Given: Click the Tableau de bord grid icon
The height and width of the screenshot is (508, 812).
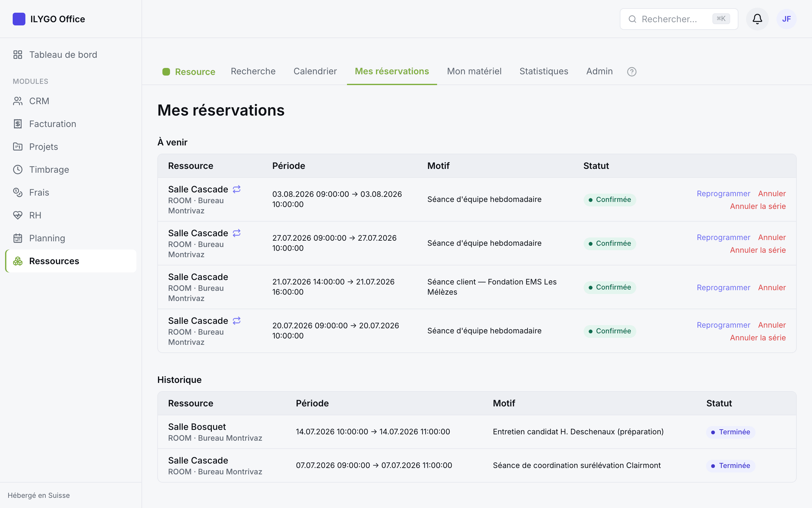Looking at the screenshot, I should [x=18, y=55].
